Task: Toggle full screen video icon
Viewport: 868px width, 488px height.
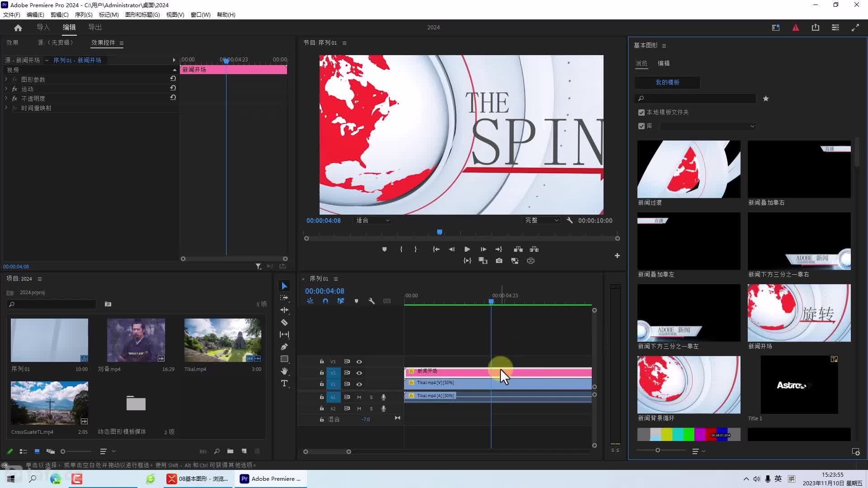Action: tap(855, 28)
